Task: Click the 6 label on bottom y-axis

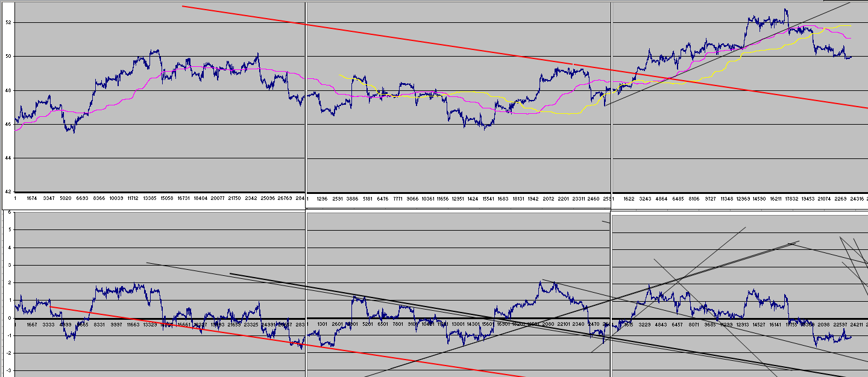Action: (x=10, y=213)
